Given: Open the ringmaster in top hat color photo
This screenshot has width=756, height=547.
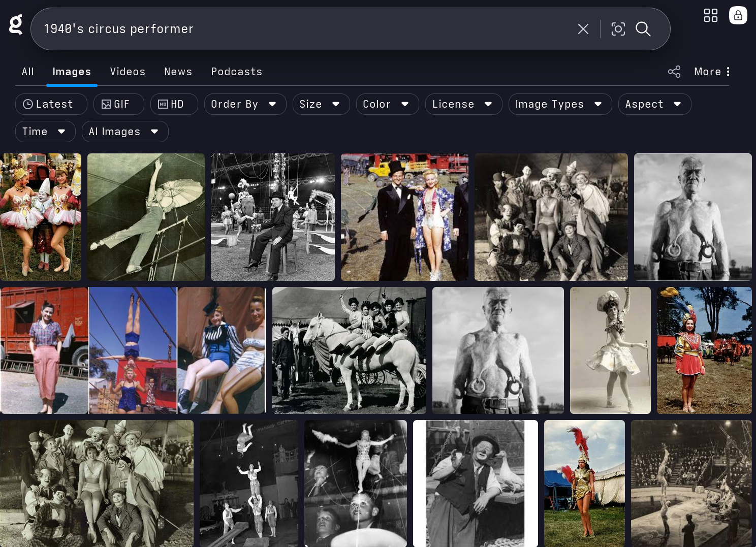Looking at the screenshot, I should [x=405, y=217].
